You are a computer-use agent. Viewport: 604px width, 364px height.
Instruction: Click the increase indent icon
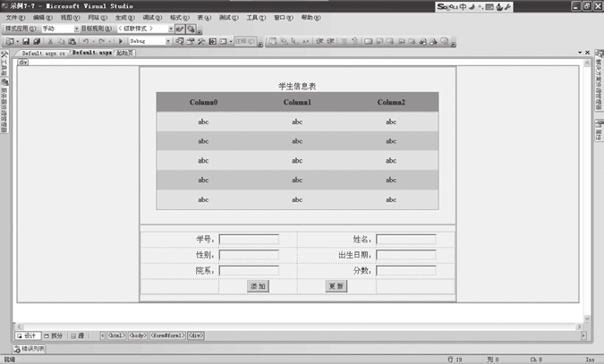(x=330, y=41)
